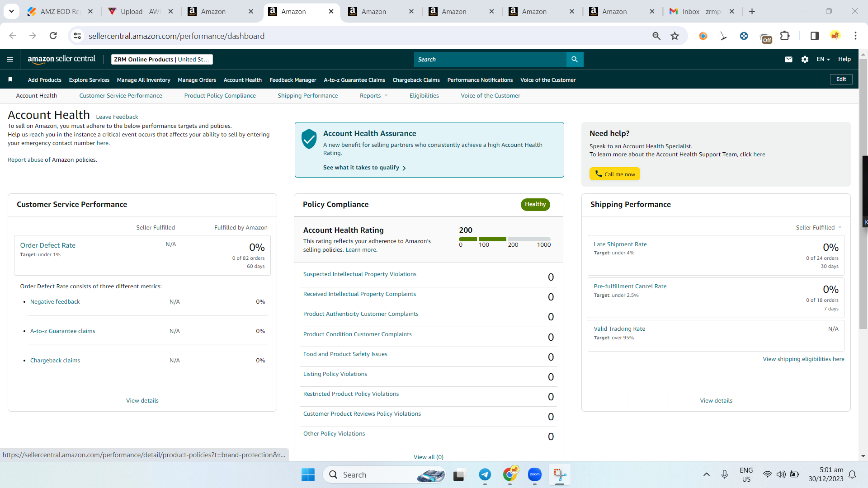Click the Call me now button
This screenshot has height=488, width=868.
(x=614, y=174)
